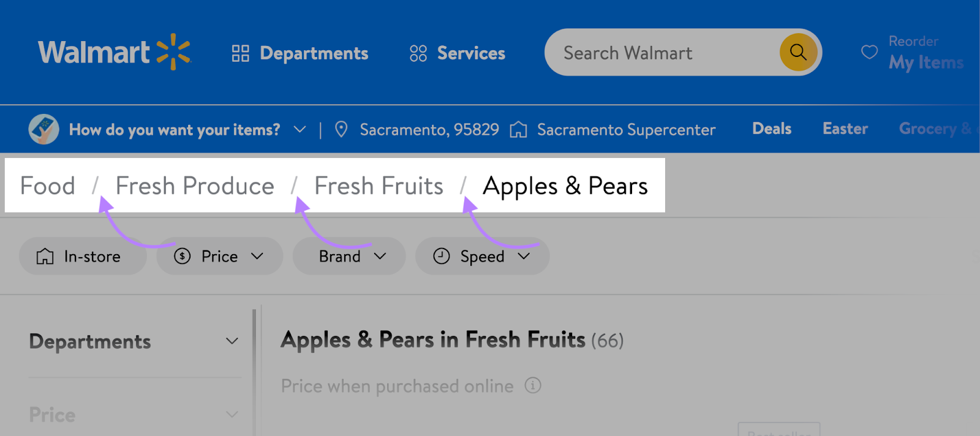The image size is (980, 436).
Task: Select Deals in the navigation bar
Action: 771,129
